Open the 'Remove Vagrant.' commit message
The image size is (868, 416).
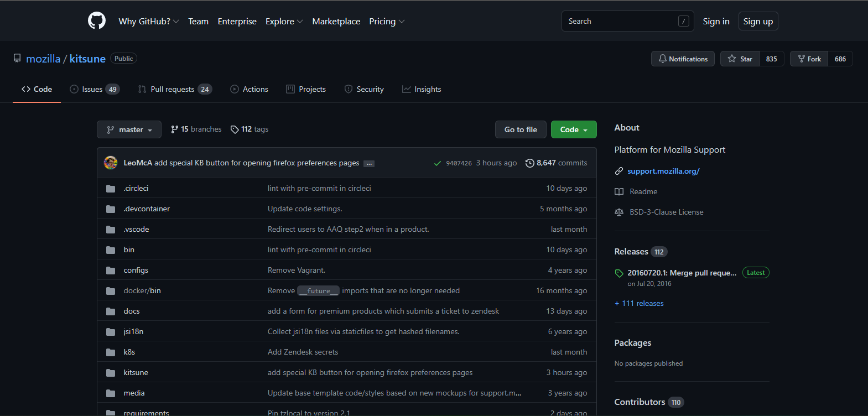coord(297,270)
